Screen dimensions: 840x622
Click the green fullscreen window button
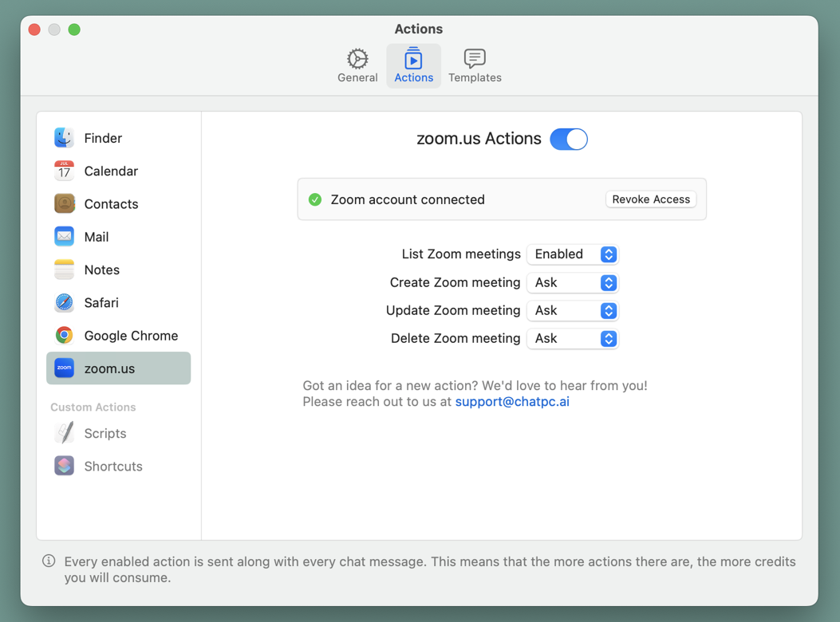click(74, 30)
